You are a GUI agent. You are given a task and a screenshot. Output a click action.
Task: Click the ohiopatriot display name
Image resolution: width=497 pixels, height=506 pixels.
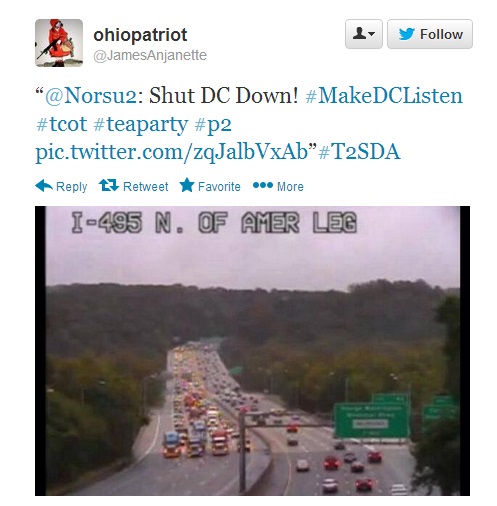tap(140, 35)
